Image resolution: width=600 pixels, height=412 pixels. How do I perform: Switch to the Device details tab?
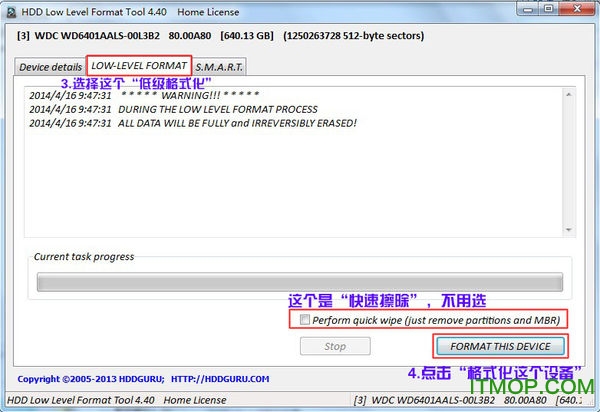(x=50, y=67)
